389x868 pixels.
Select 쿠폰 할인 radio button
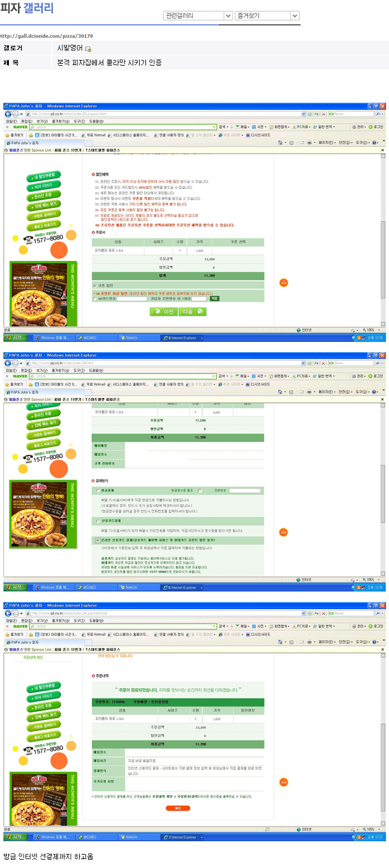coord(96,285)
